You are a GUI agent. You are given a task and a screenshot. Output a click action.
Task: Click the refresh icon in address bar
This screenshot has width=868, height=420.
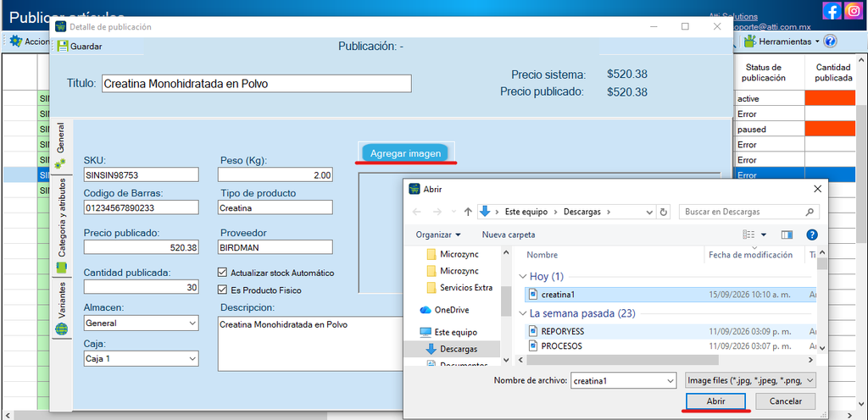point(664,212)
